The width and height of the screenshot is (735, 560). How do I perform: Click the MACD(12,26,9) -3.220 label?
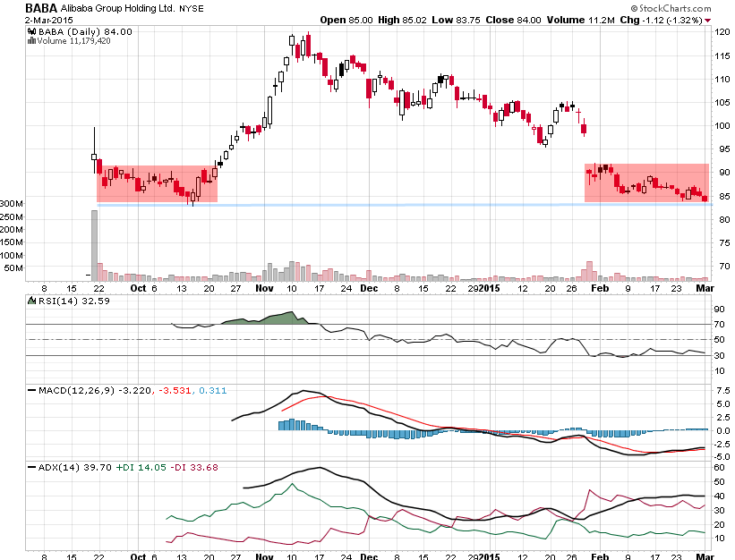(95, 390)
